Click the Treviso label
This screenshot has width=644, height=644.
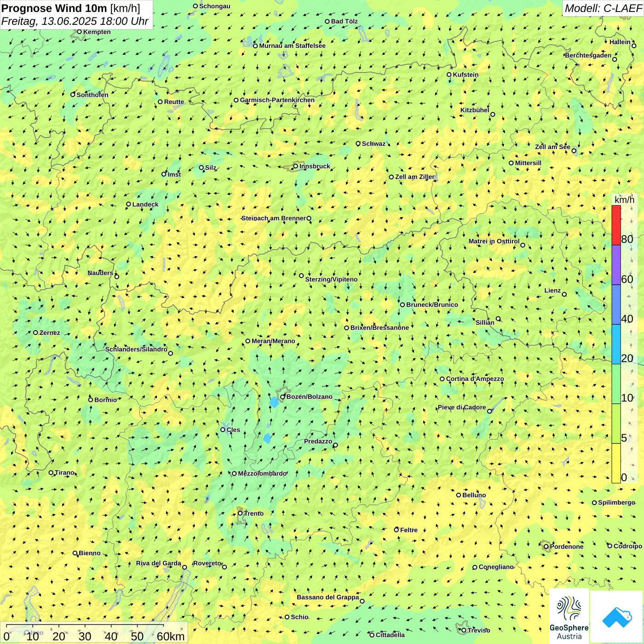[x=479, y=630]
